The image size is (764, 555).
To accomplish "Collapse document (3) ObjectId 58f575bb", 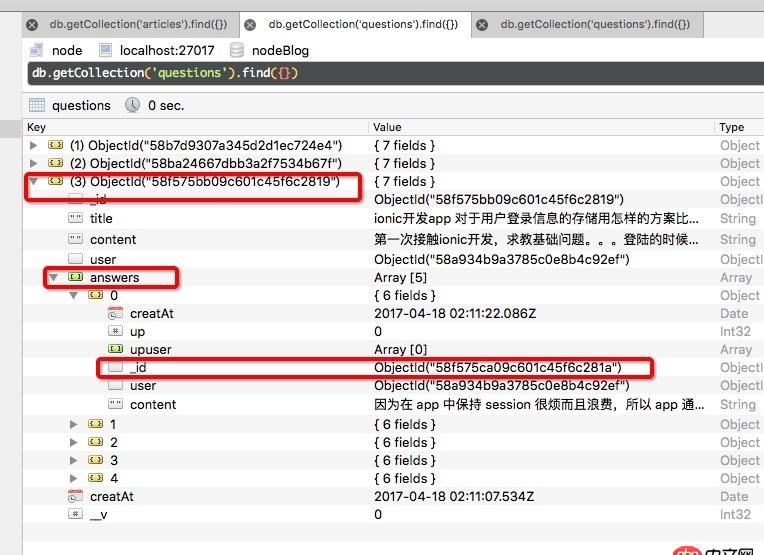I will click(33, 181).
